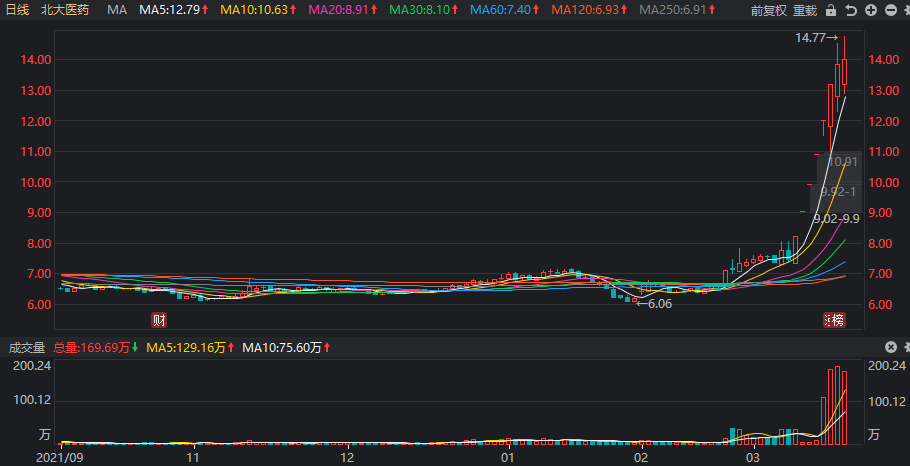Viewport: 910px width, 466px height.
Task: Click the 14.77 high price marker
Action: [x=817, y=38]
